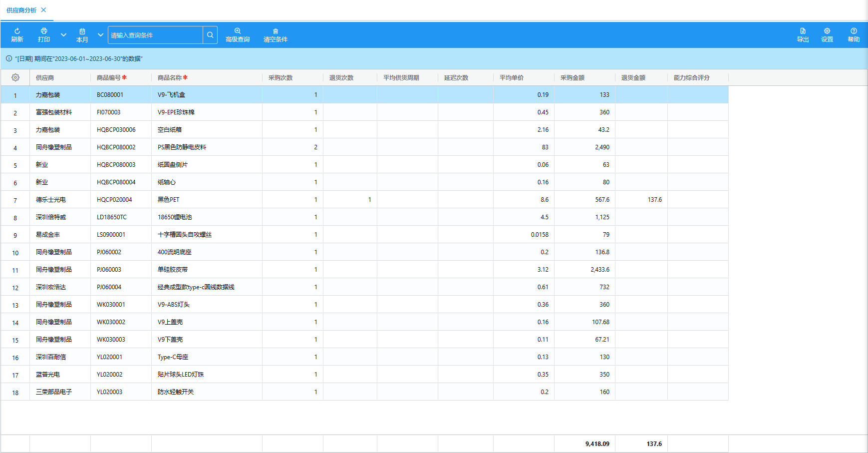Click the search magnifier button
Image resolution: width=868 pixels, height=453 pixels.
click(210, 35)
